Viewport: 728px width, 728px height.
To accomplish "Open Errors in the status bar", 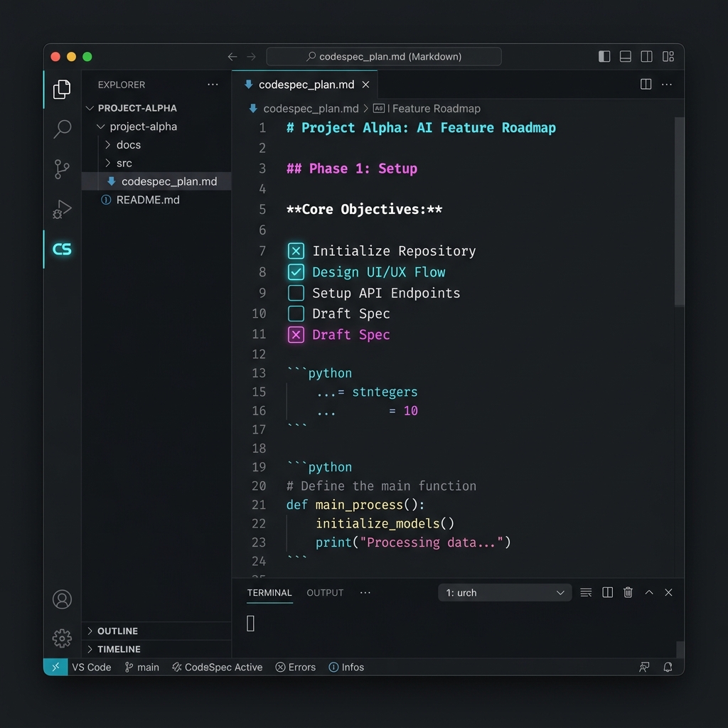I will point(296,667).
